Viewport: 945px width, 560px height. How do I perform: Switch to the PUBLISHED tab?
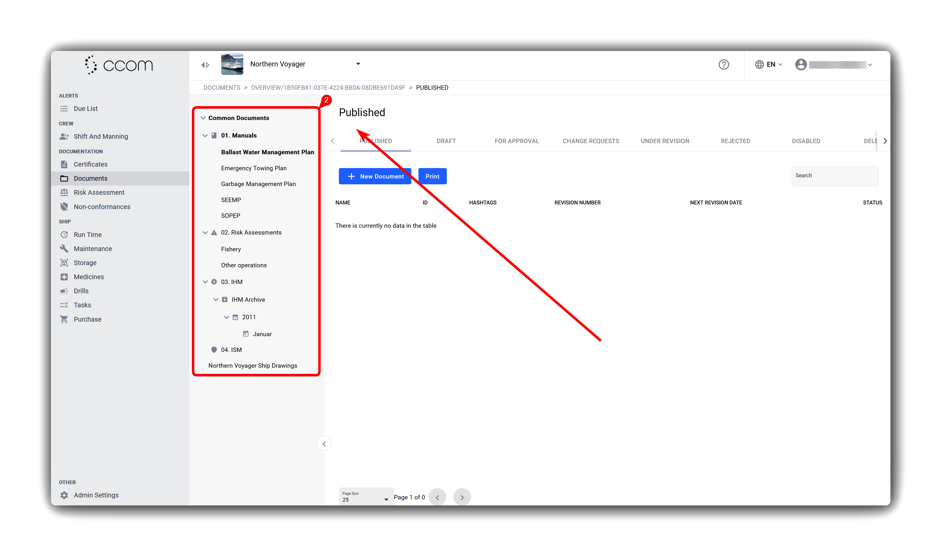(x=375, y=141)
